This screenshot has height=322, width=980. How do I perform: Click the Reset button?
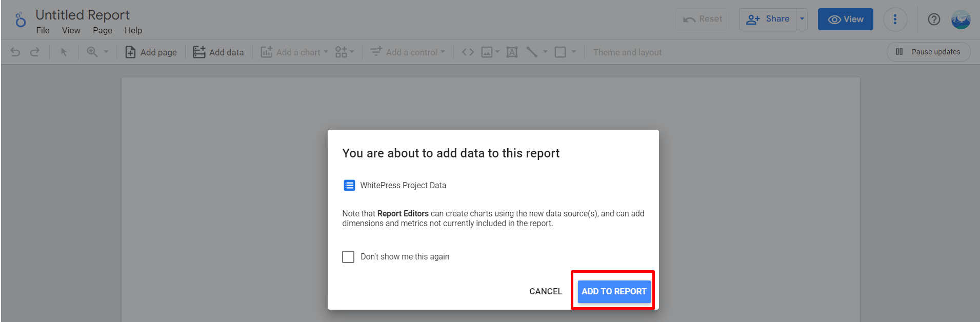point(703,19)
